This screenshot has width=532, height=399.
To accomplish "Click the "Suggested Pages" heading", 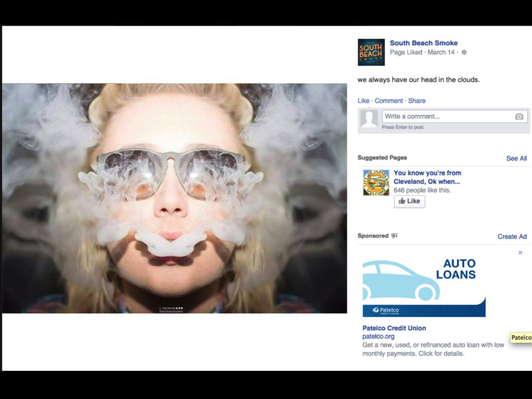I will click(x=382, y=157).
